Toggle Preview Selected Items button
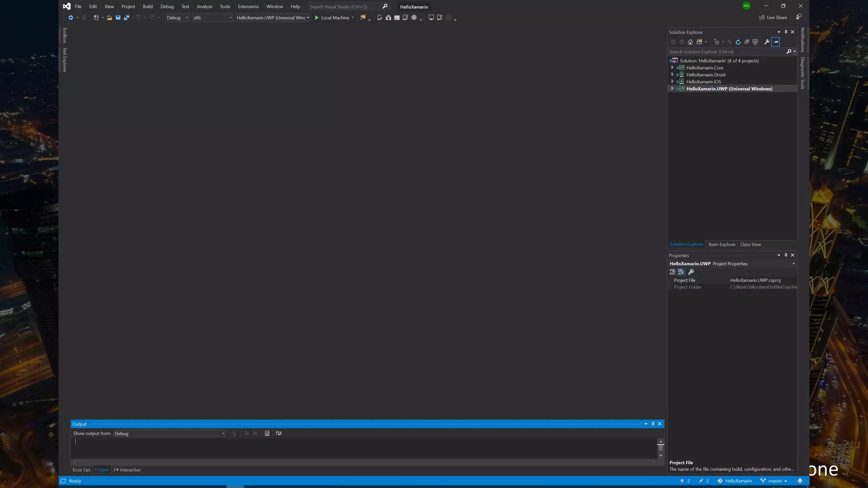Screen dimensions: 868x488 point(776,42)
